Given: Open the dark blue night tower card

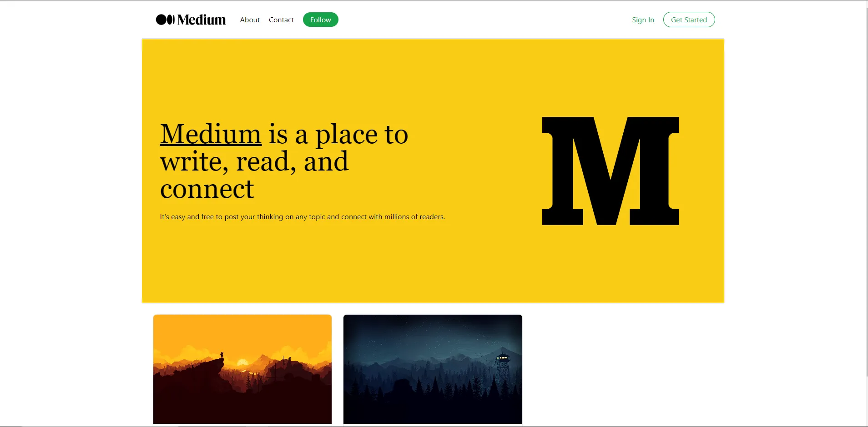Looking at the screenshot, I should pos(433,369).
